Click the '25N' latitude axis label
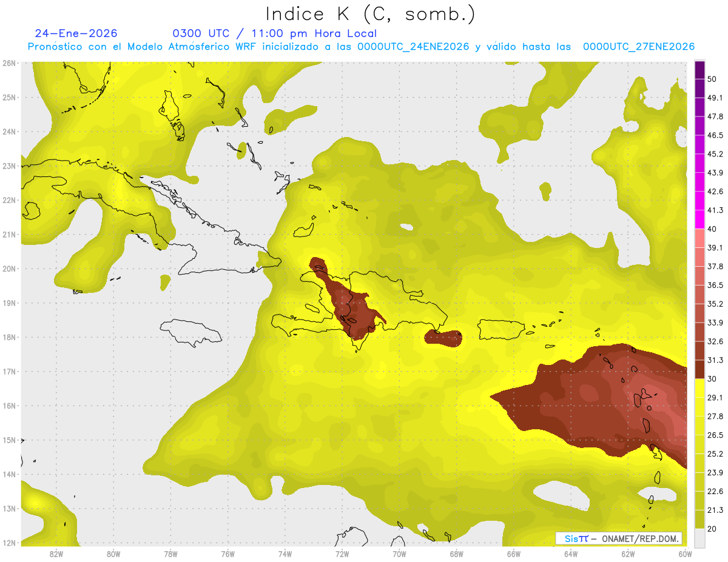Screen dimensions: 728x562 point(9,97)
